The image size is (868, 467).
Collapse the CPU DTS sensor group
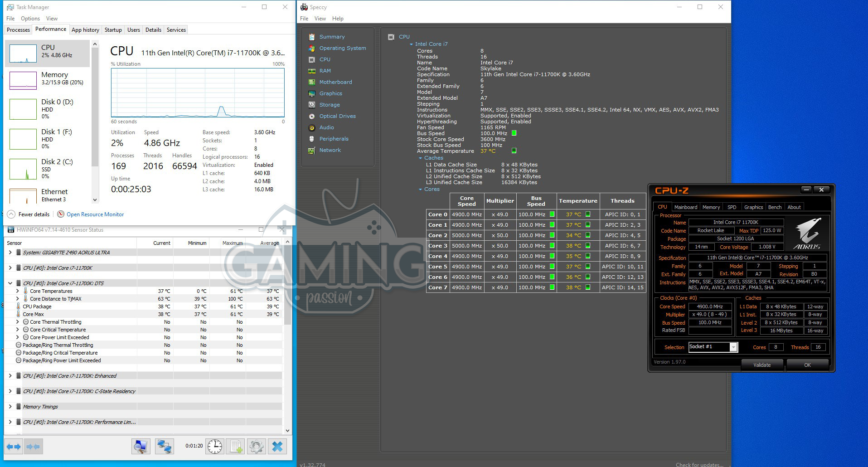click(10, 283)
